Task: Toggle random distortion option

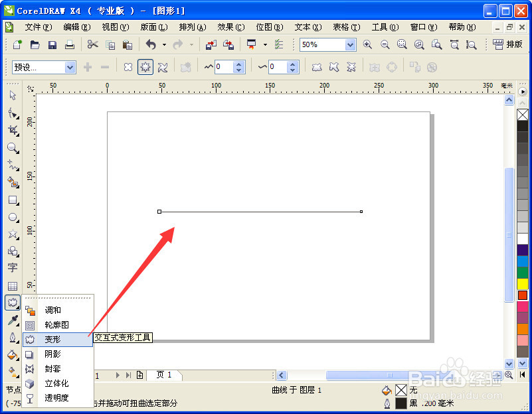Action: (317, 67)
